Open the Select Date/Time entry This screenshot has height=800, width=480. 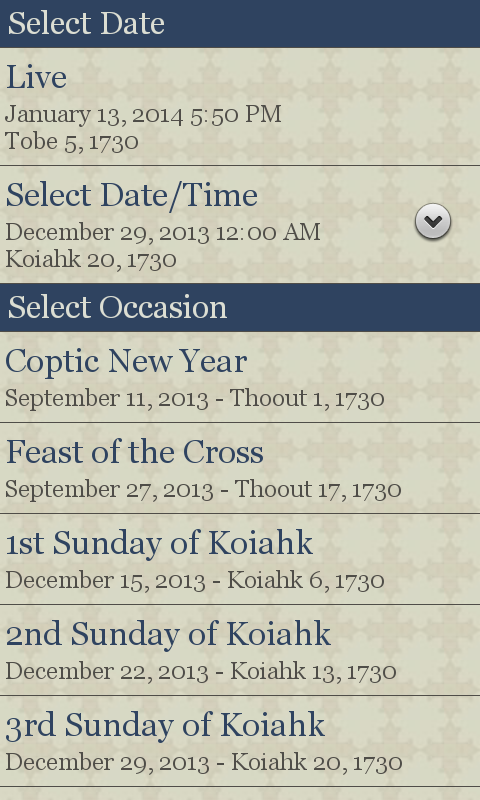[x=240, y=224]
